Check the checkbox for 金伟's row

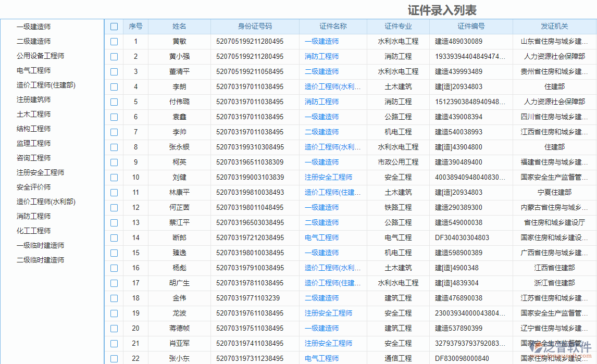click(114, 298)
